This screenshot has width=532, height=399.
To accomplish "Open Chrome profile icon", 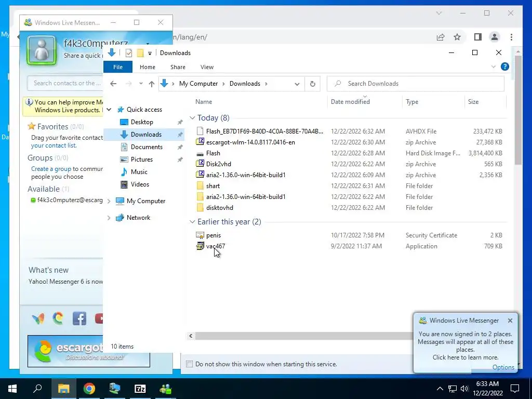I will click(x=495, y=37).
